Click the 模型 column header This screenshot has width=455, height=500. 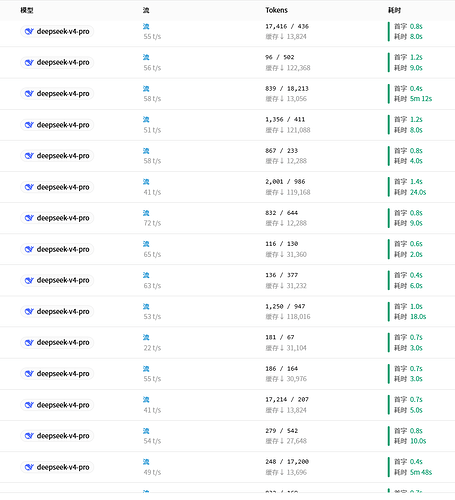[27, 10]
